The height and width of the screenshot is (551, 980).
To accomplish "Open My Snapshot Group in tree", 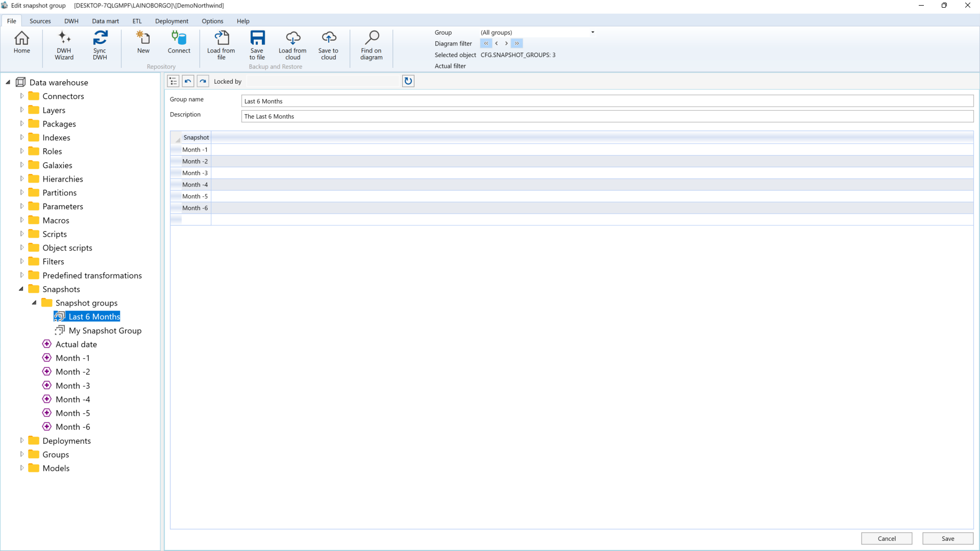I will 105,331.
